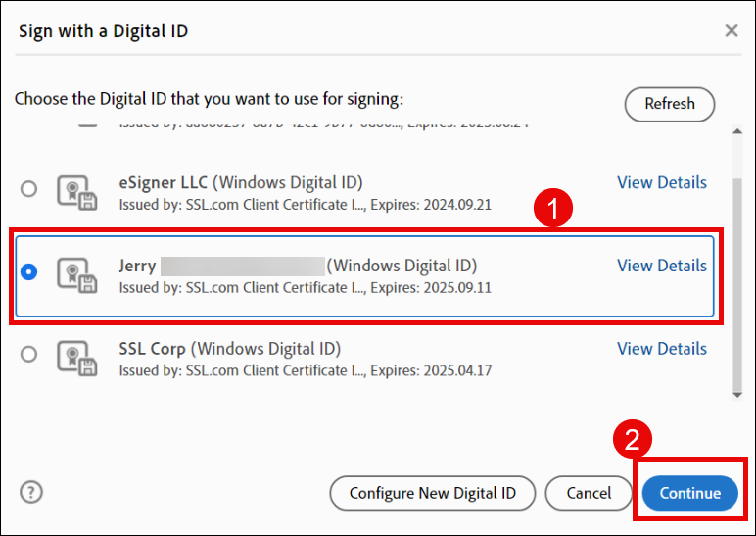Click Configure New Digital ID button
Screen dimensions: 756x536
coord(433,493)
